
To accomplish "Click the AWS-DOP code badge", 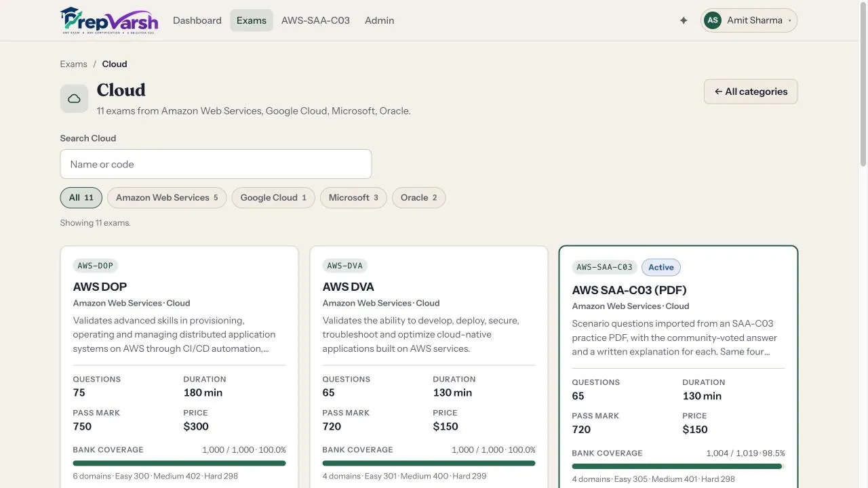I will tap(96, 266).
